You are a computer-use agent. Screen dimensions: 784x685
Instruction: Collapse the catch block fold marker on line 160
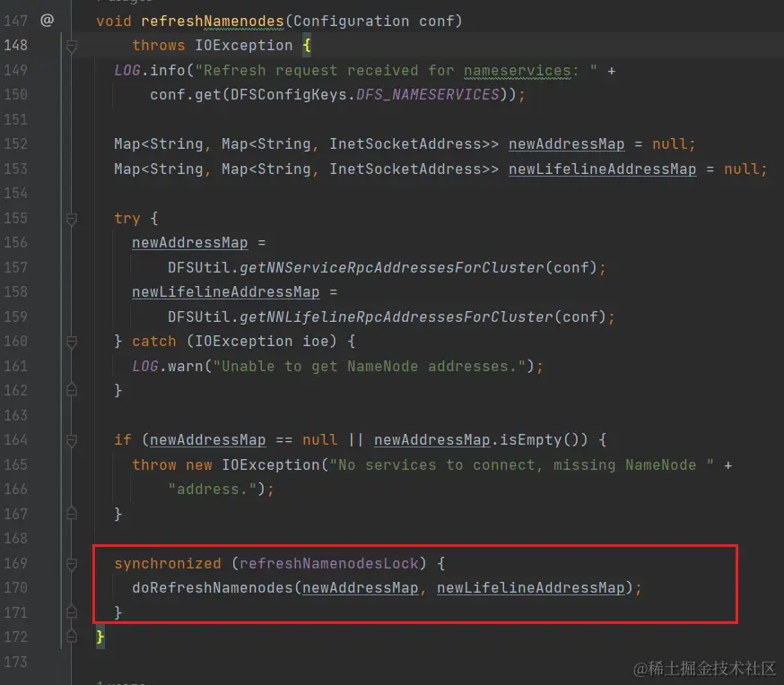(x=72, y=342)
